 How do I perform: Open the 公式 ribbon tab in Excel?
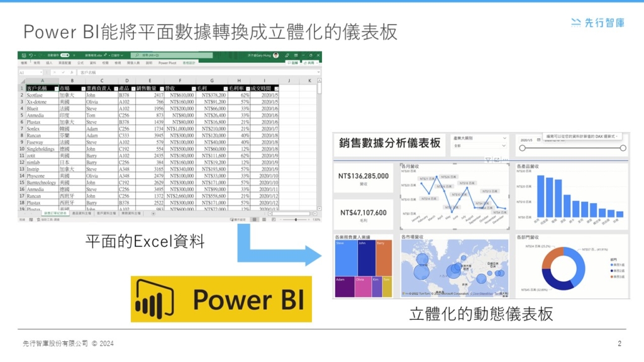[x=80, y=63]
